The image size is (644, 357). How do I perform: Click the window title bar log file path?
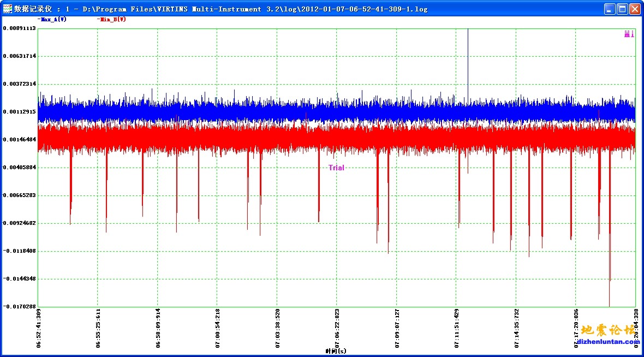tap(255, 9)
